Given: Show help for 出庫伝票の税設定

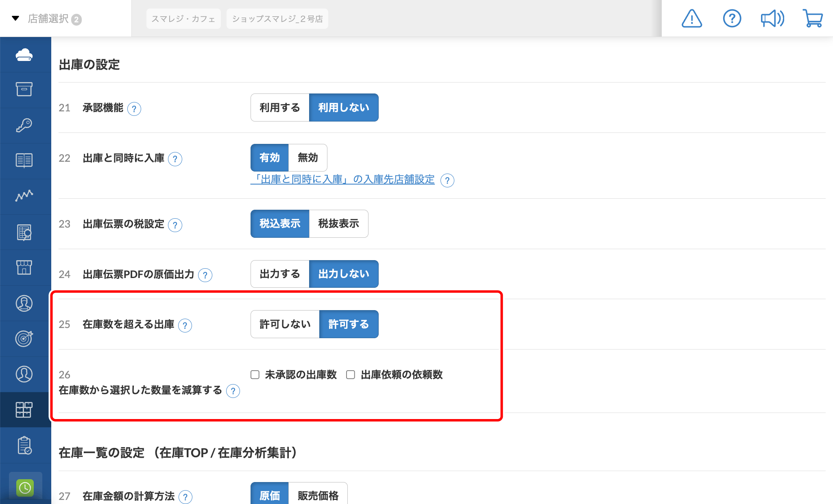Looking at the screenshot, I should (x=175, y=225).
